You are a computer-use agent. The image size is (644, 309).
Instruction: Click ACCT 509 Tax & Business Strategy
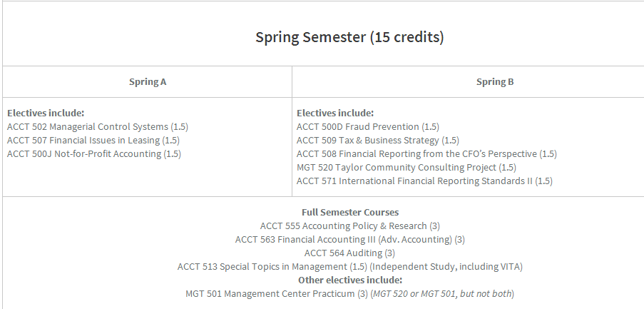click(377, 140)
